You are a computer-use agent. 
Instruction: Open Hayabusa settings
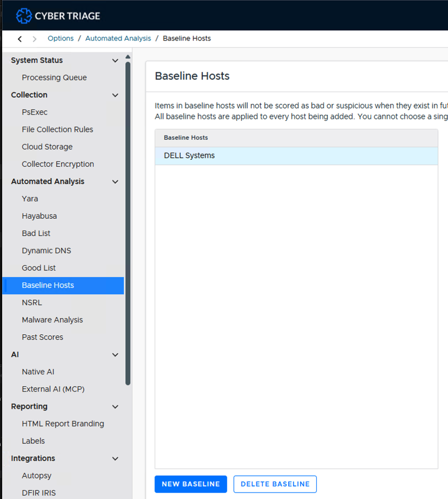click(x=39, y=216)
